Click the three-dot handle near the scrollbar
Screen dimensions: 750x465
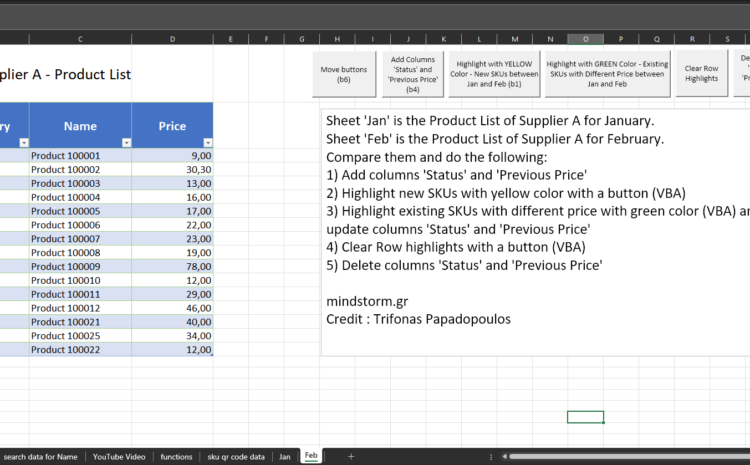point(491,457)
